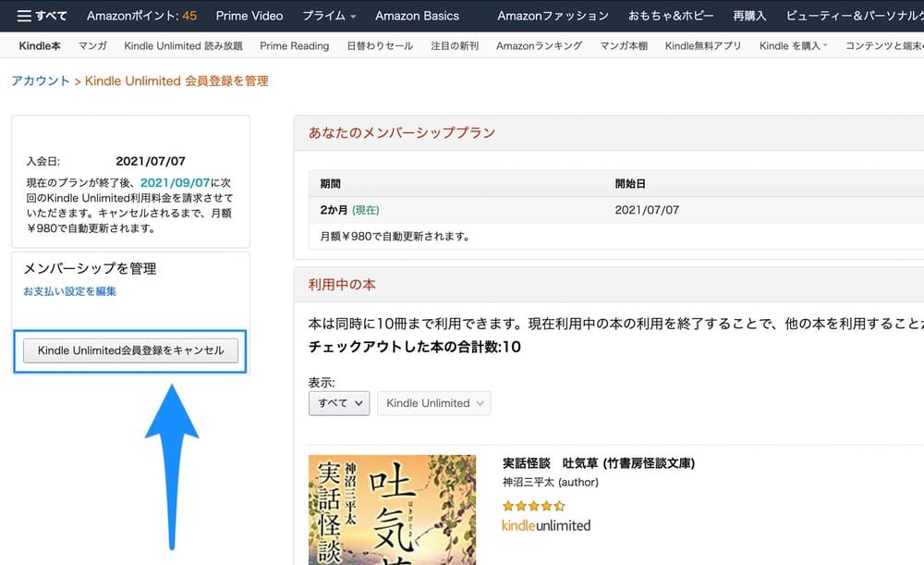Go to アカウント breadcrumb link
This screenshot has width=924, height=565.
pyautogui.click(x=40, y=81)
